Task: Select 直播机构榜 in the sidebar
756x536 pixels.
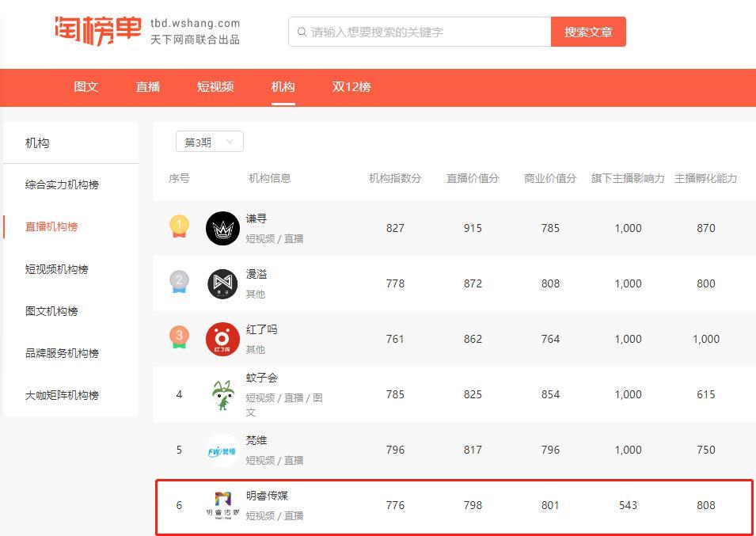Action: pyautogui.click(x=51, y=226)
